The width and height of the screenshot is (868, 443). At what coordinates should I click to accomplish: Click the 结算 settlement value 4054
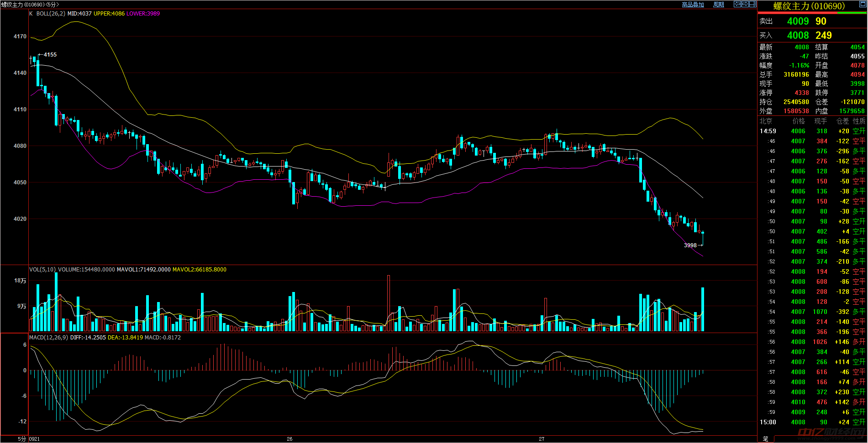click(x=857, y=47)
